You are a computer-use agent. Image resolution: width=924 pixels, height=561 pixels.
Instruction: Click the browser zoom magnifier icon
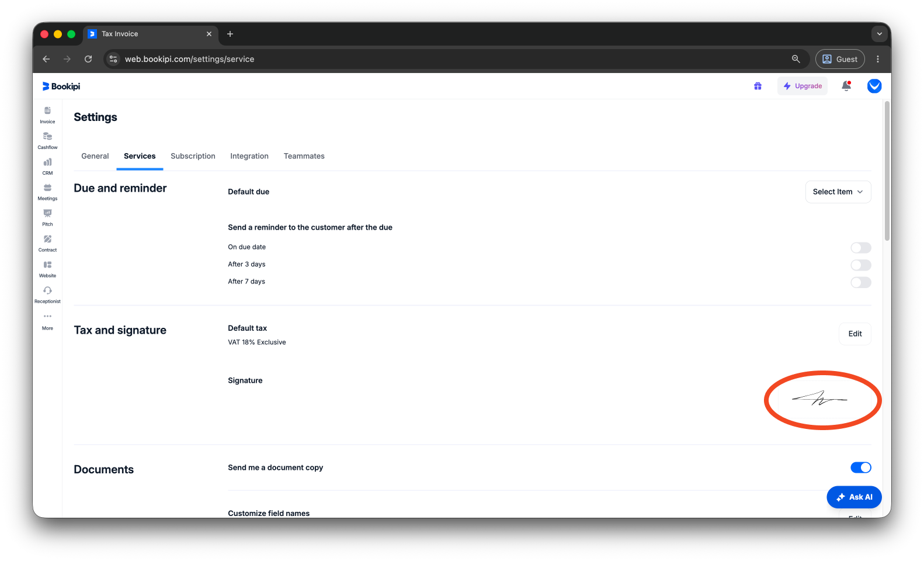point(796,59)
